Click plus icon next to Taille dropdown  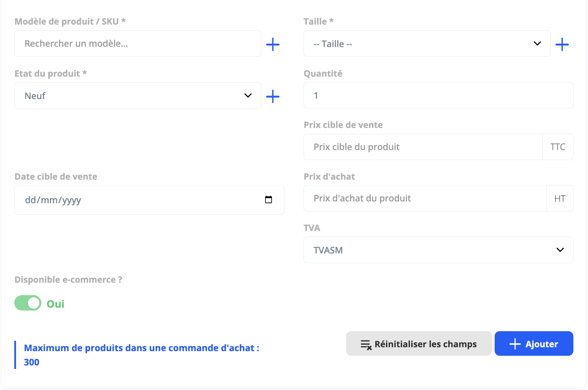tap(562, 44)
